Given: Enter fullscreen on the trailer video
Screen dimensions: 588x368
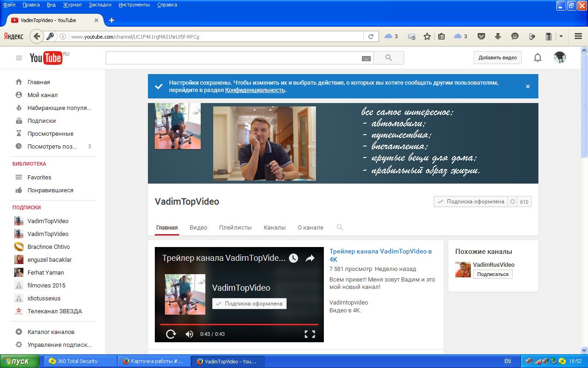Looking at the screenshot, I should coord(310,334).
